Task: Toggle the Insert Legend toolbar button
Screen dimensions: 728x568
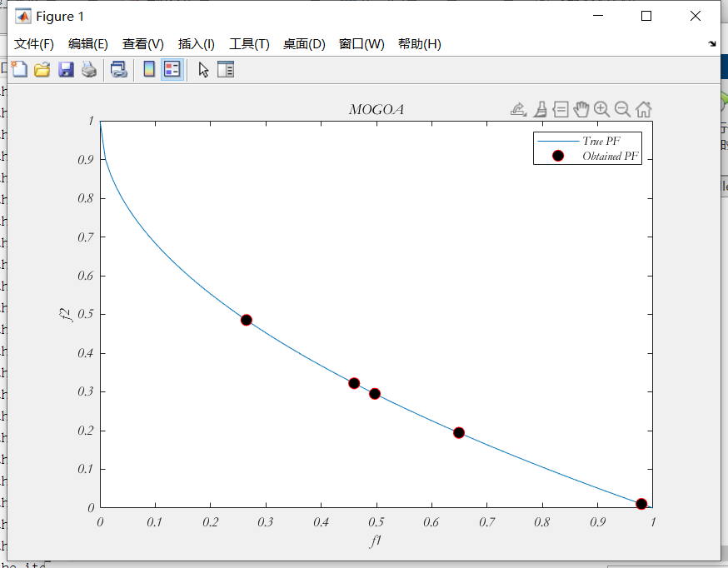Action: (172, 70)
